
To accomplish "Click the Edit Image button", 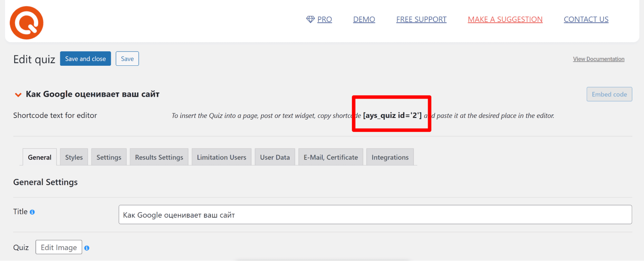I will (59, 247).
